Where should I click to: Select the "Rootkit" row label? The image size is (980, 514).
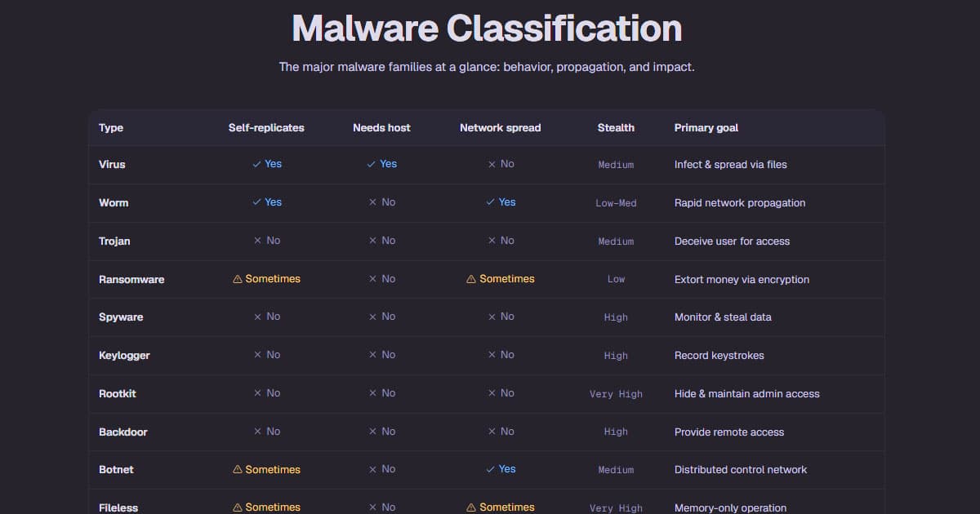click(118, 393)
